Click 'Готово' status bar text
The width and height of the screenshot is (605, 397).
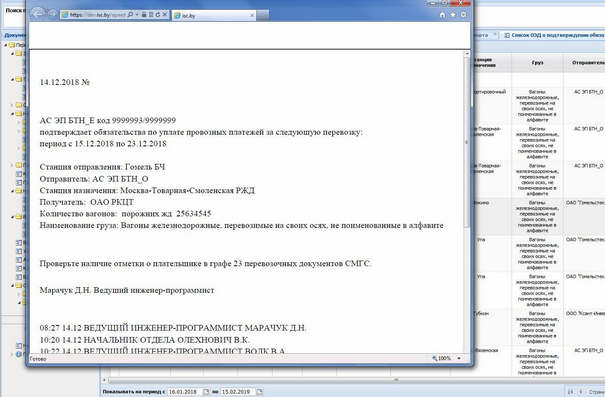pos(38,359)
